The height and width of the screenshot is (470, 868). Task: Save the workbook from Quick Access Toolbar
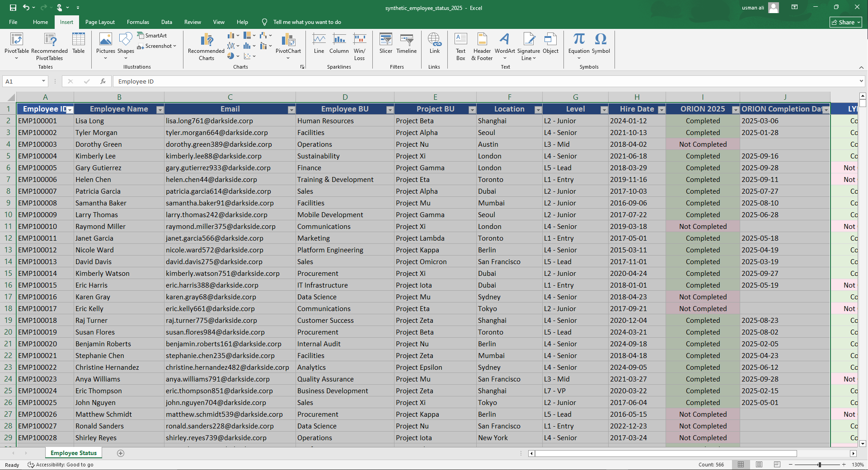(x=13, y=8)
